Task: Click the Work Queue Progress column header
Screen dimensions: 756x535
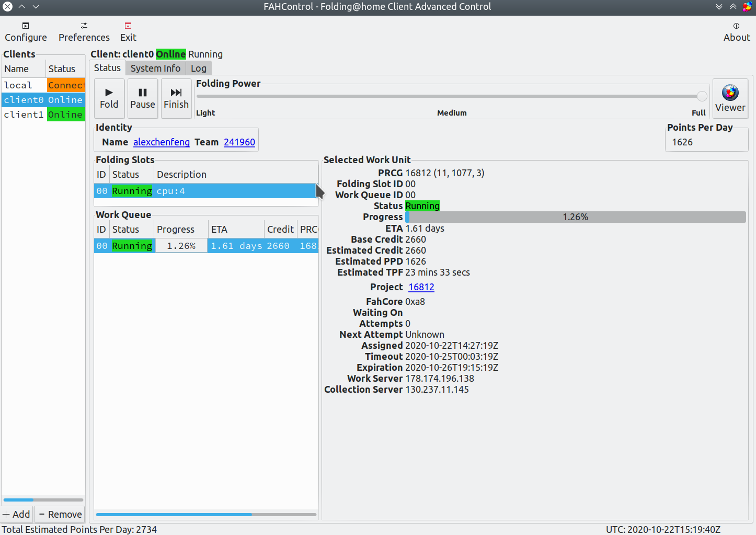Action: [181, 230]
